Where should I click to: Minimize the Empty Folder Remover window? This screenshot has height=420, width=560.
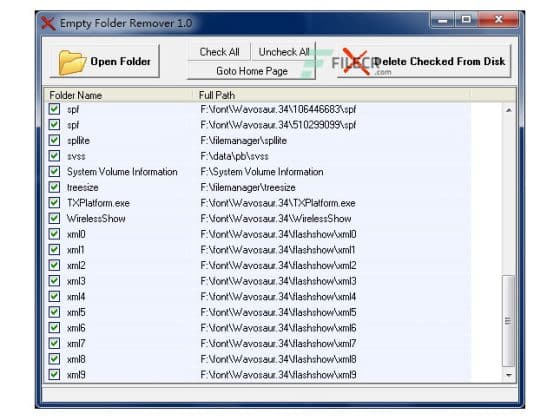pyautogui.click(x=442, y=20)
